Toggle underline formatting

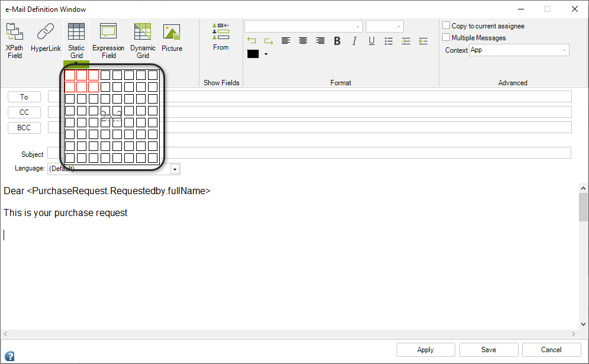pos(372,41)
